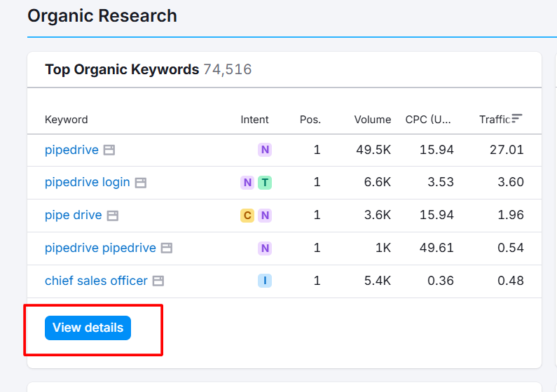
Task: Click the 1K volume value
Action: (x=383, y=248)
